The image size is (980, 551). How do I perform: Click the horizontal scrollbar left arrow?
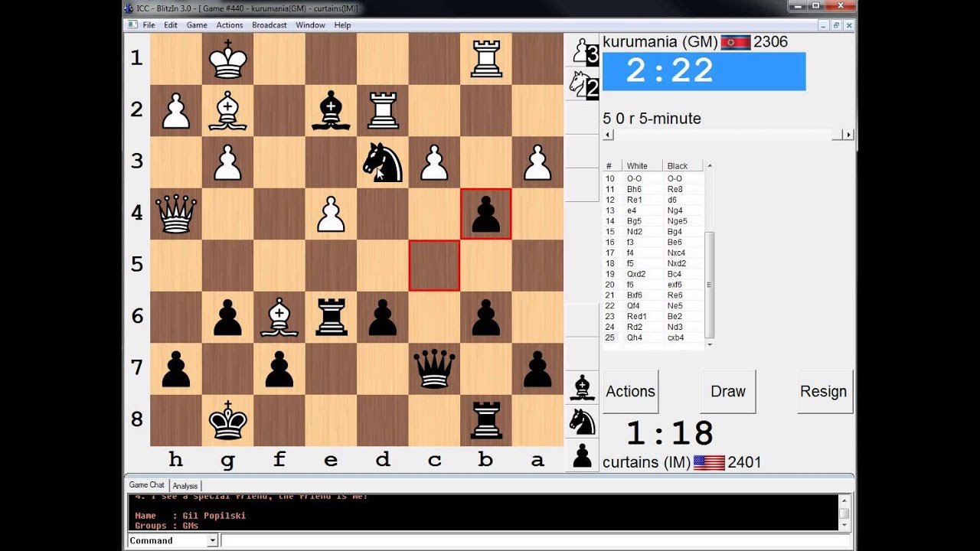pos(609,135)
